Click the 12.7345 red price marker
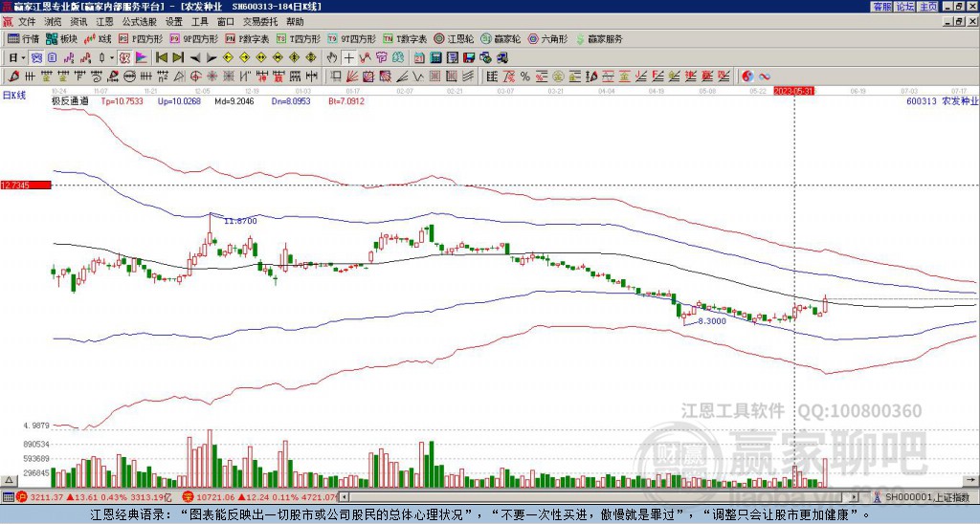The image size is (980, 524). pos(25,185)
